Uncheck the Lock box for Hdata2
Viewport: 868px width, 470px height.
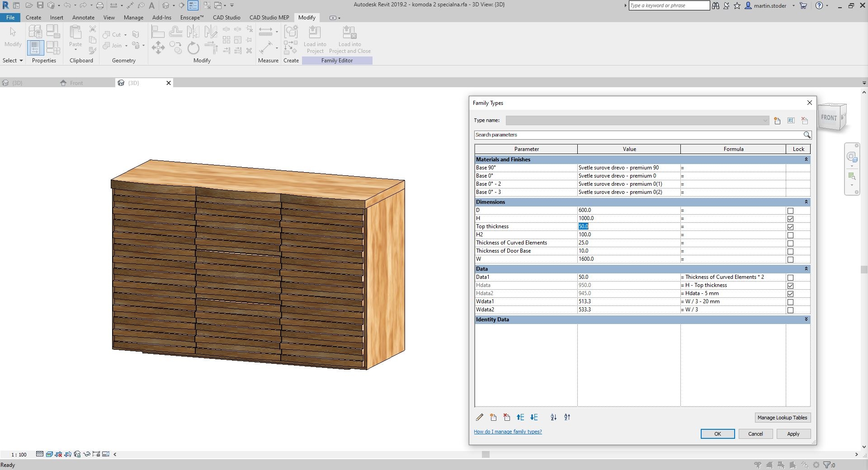790,294
